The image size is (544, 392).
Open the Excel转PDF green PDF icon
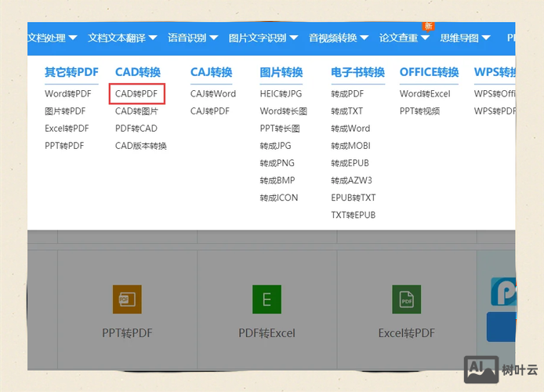[407, 299]
